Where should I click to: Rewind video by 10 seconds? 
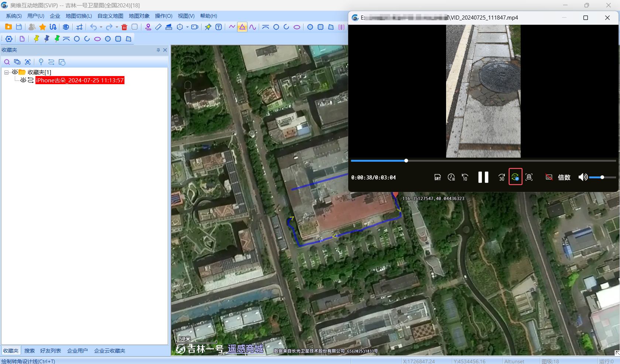coord(465,177)
